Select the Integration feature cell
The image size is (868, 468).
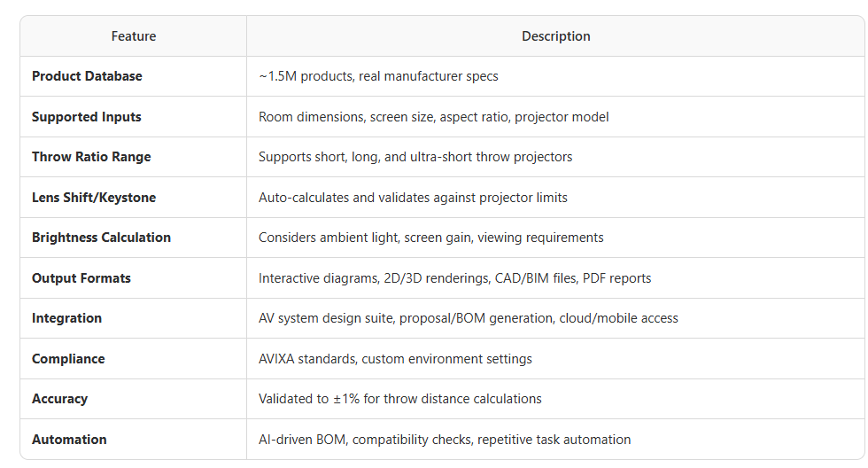point(66,318)
